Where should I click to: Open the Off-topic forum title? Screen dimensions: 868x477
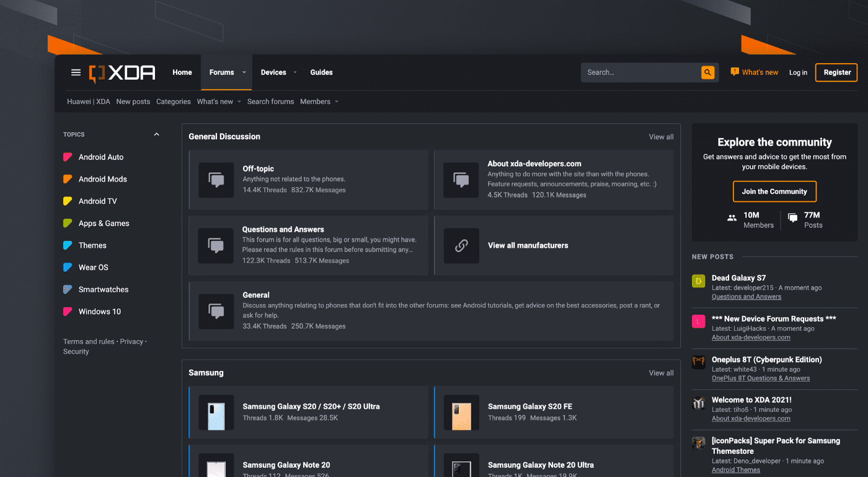pyautogui.click(x=258, y=168)
